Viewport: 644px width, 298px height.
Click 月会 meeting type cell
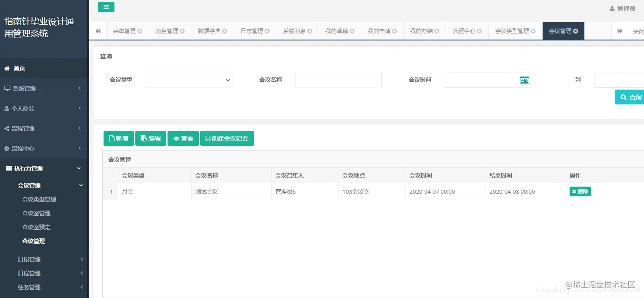(155, 191)
